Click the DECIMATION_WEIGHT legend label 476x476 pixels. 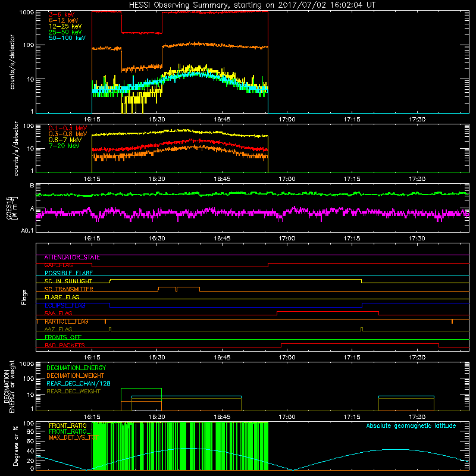(76, 375)
